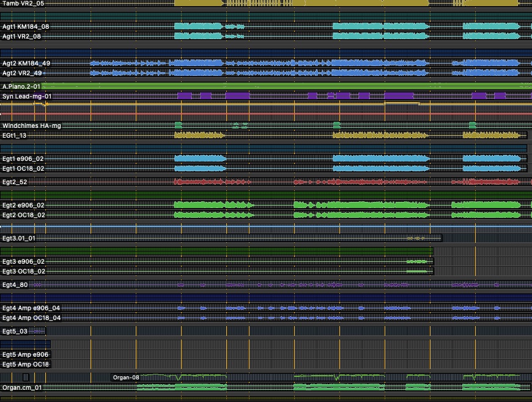Select the Egt1 e906_02 clip label

click(x=23, y=158)
